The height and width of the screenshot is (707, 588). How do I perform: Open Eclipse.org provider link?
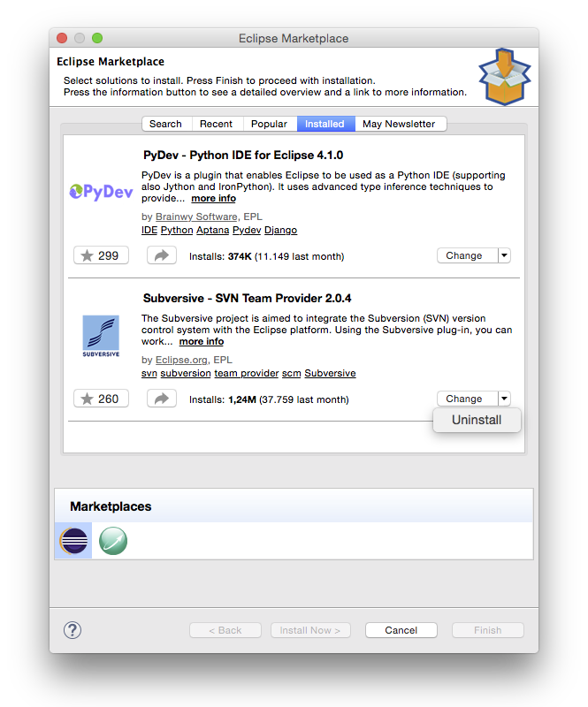click(181, 360)
